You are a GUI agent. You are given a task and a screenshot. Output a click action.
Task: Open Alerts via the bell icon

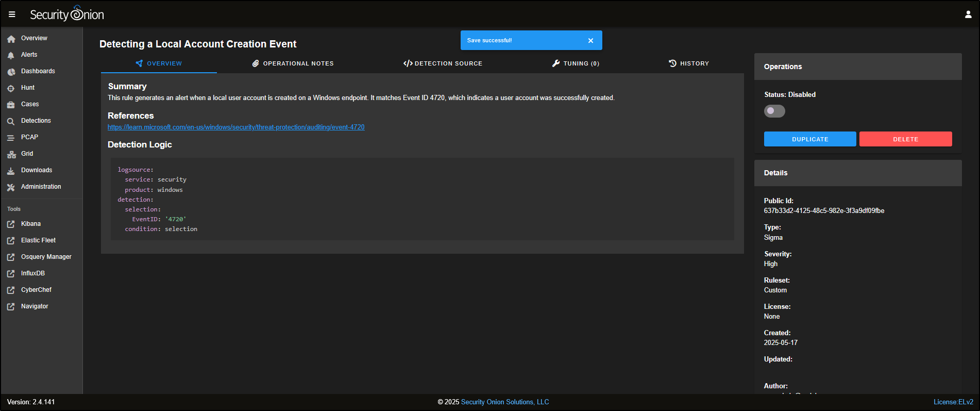(x=11, y=55)
